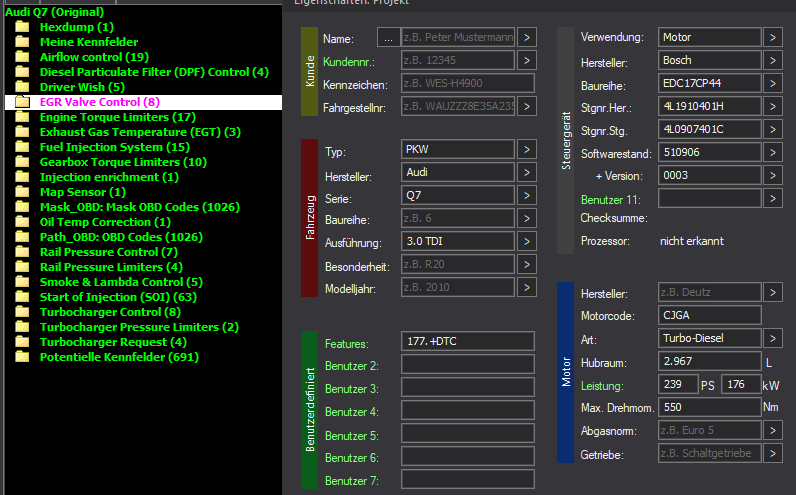
Task: Open the arrow next to Getriebe field
Action: click(x=773, y=453)
